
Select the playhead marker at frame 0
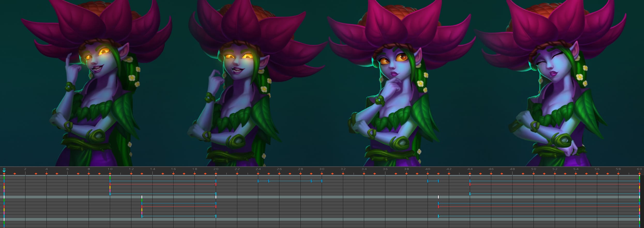[4, 171]
